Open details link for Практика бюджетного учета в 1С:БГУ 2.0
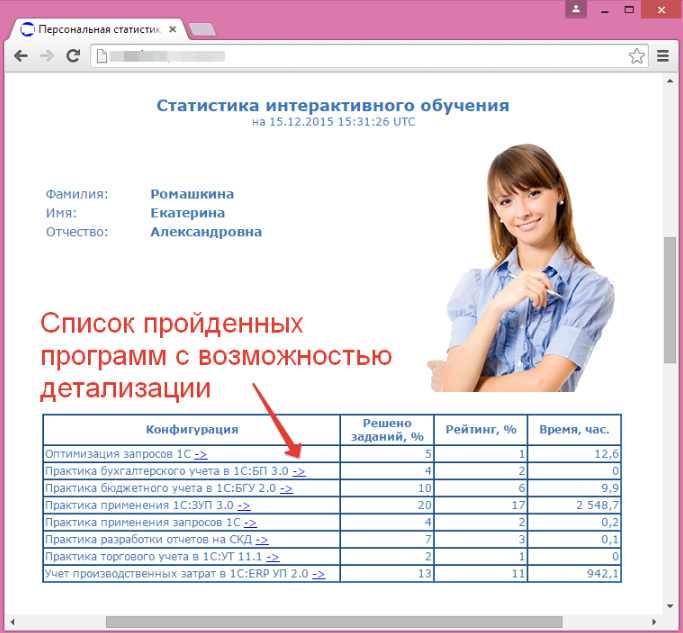683x633 pixels. point(286,488)
